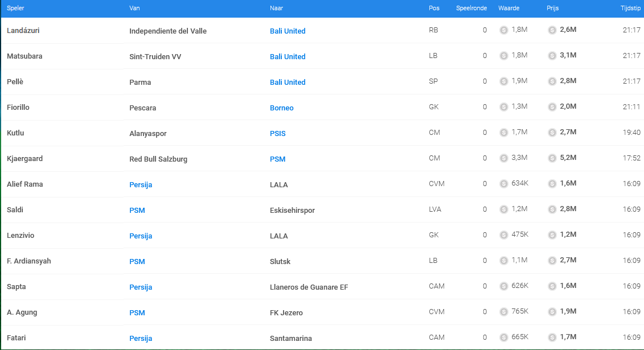Screen dimensions: 644x350
Task: Open Persija link in Alief Rama row
Action: [x=141, y=184]
